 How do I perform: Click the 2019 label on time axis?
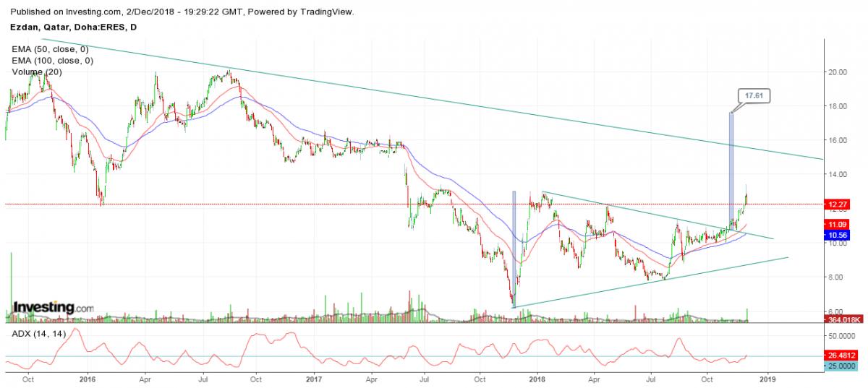tap(767, 379)
